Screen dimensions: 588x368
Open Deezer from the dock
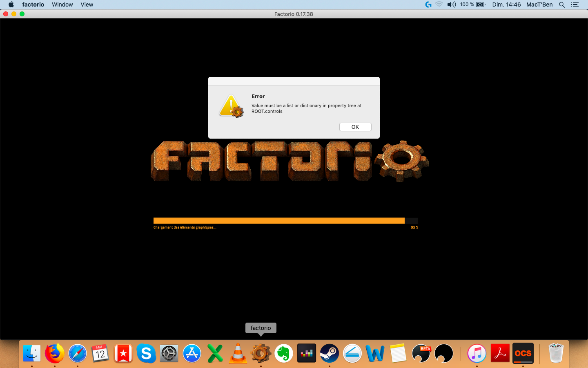pos(307,353)
